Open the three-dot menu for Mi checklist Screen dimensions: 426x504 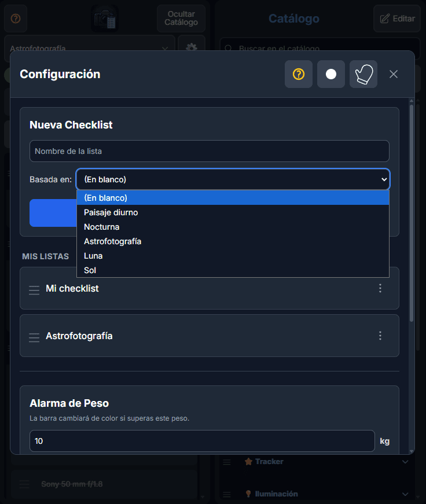(380, 288)
